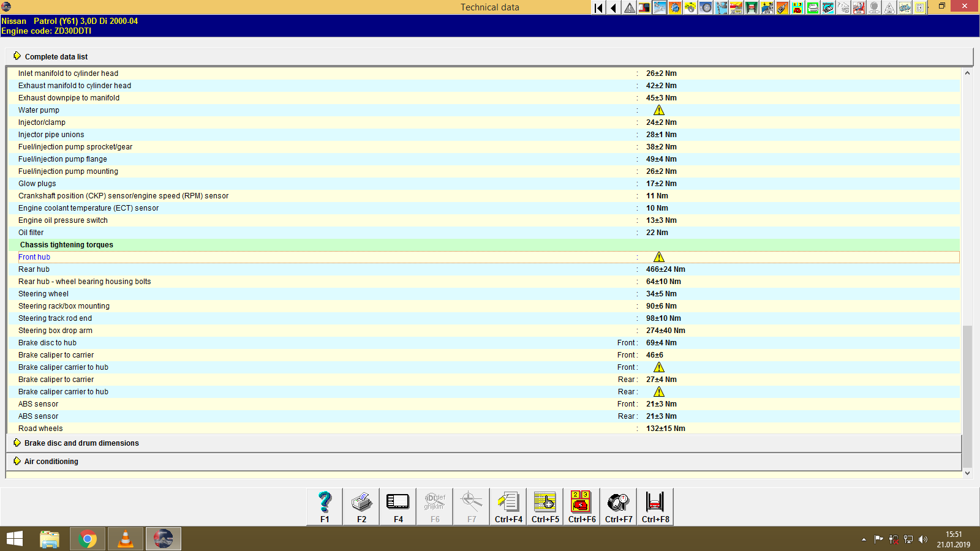980x551 pixels.
Task: Click the Ctrl+F7 stopwatch repair-times icon
Action: coord(618,506)
